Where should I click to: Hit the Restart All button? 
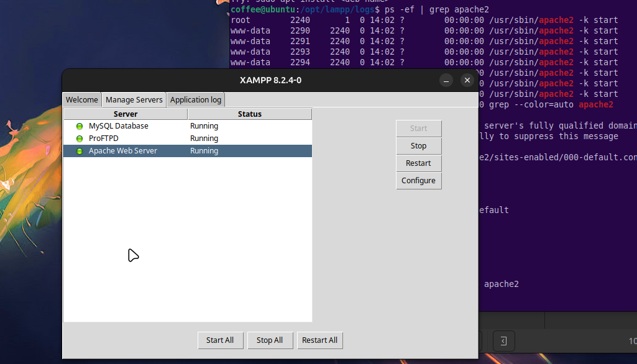click(x=319, y=340)
